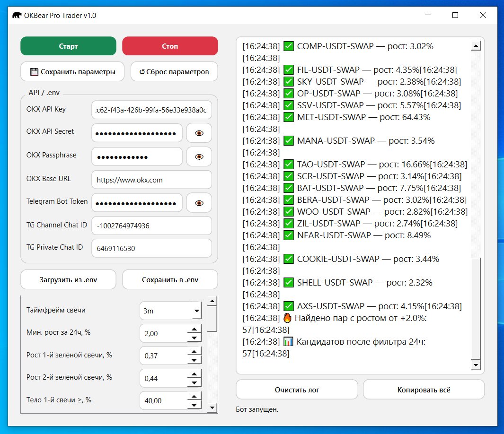Increase Рост 2-й зелёной свечи value
Viewport: 504px width, 434px height.
tap(194, 374)
